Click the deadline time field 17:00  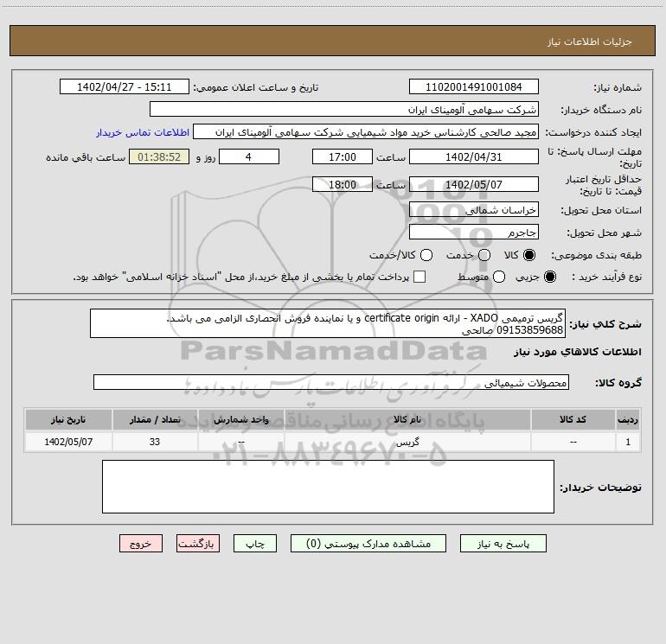(x=343, y=156)
